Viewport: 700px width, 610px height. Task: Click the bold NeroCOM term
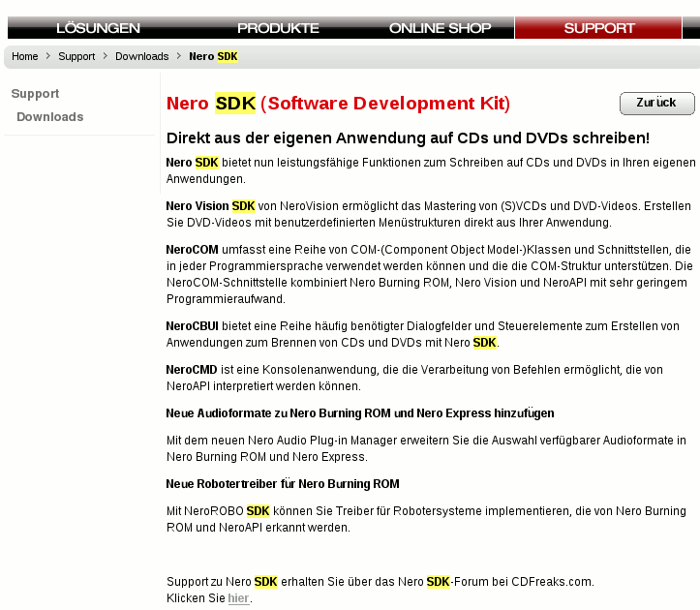tap(194, 249)
